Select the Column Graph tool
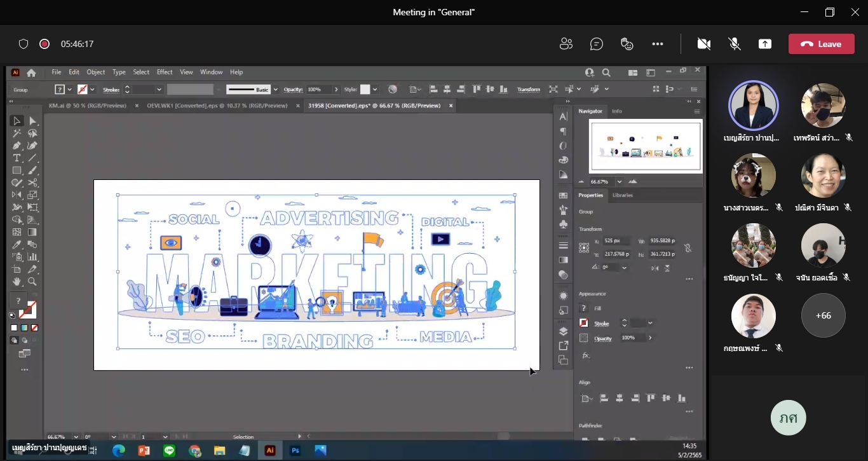 [x=32, y=257]
